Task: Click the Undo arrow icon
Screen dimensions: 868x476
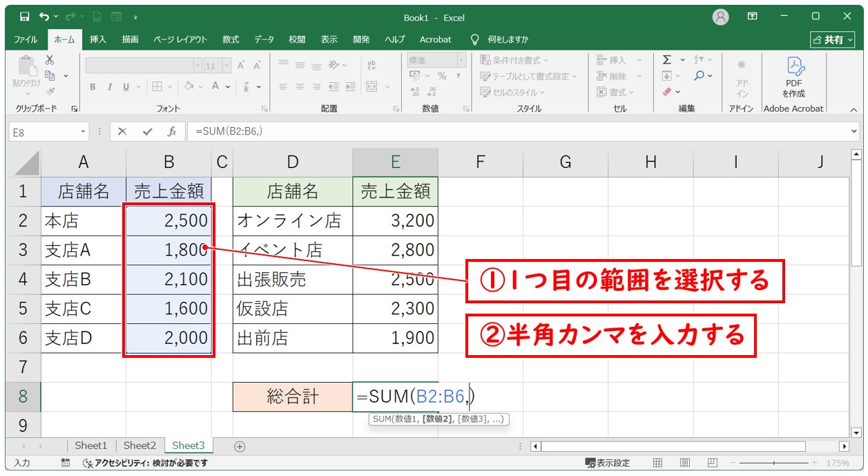Action: tap(45, 17)
